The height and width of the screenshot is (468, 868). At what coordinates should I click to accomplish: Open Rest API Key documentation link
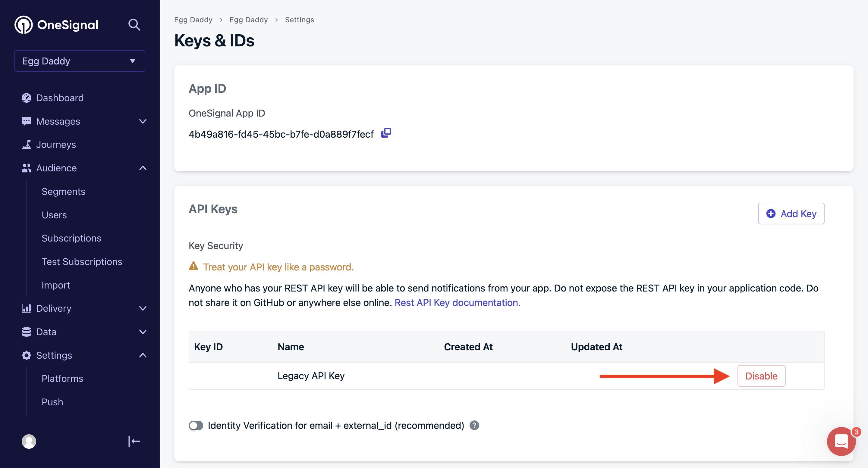point(458,303)
